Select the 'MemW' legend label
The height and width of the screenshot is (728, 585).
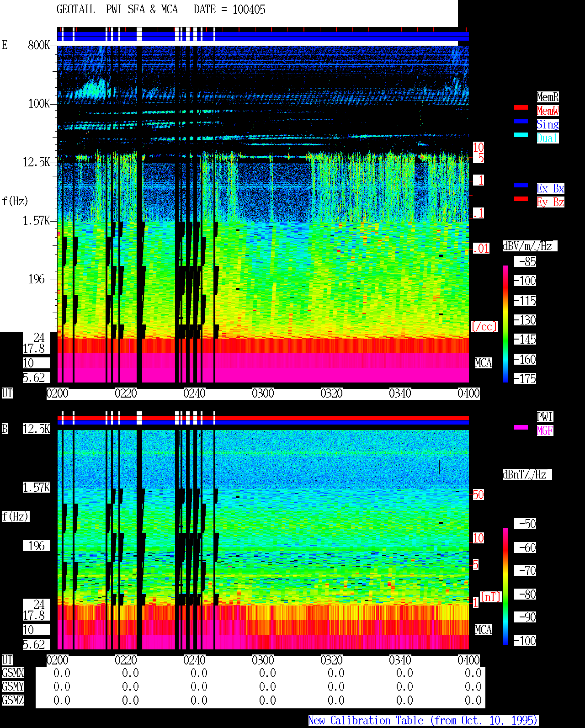click(x=548, y=111)
